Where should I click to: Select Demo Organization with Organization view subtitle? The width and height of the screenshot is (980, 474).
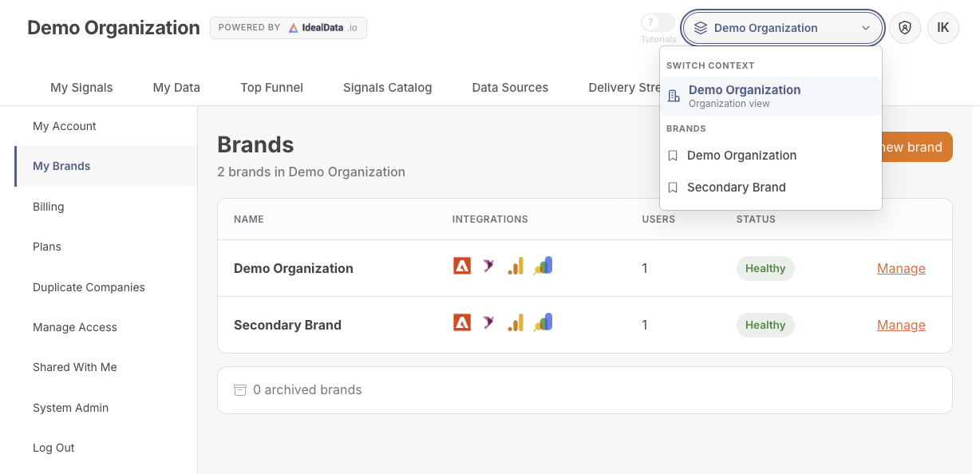[771, 96]
